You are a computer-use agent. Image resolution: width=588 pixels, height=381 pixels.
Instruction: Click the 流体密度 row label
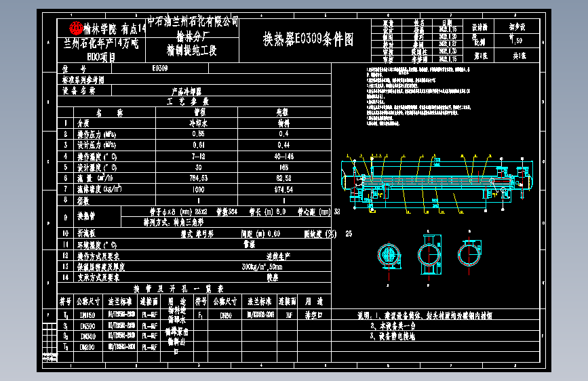pos(100,189)
